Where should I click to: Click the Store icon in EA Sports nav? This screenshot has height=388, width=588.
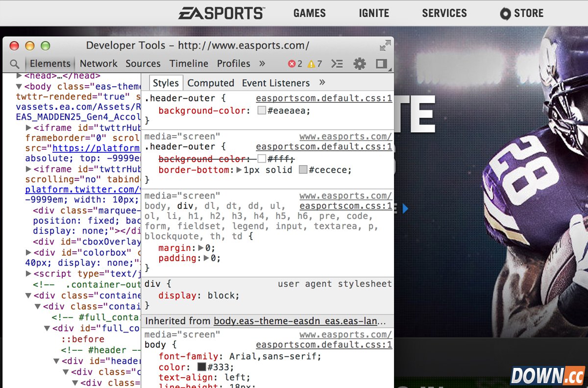[505, 14]
